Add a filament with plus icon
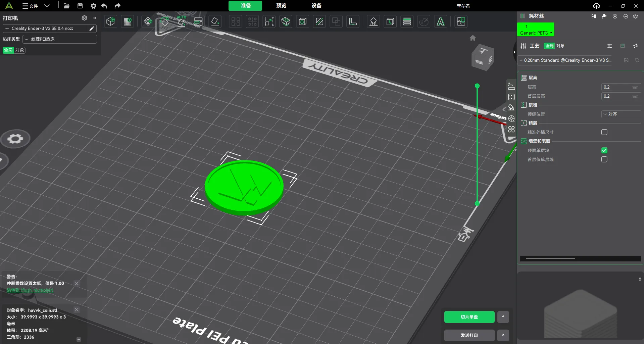 (615, 16)
